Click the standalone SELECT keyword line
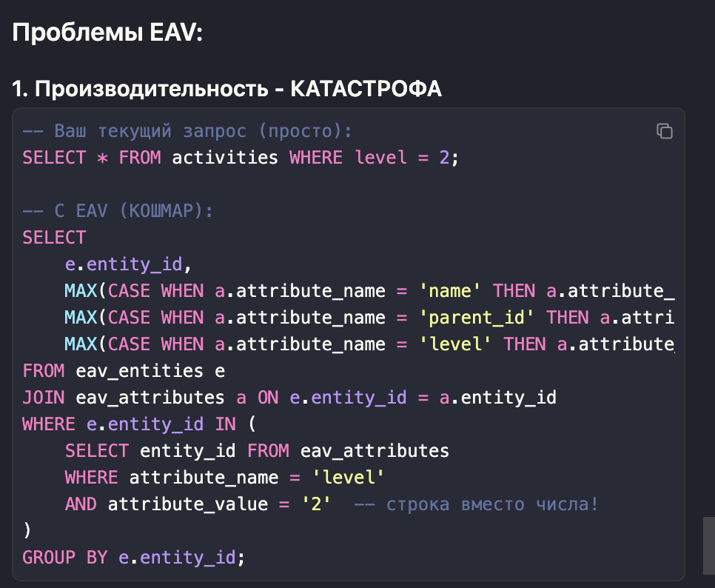The width and height of the screenshot is (715, 588). (54, 238)
